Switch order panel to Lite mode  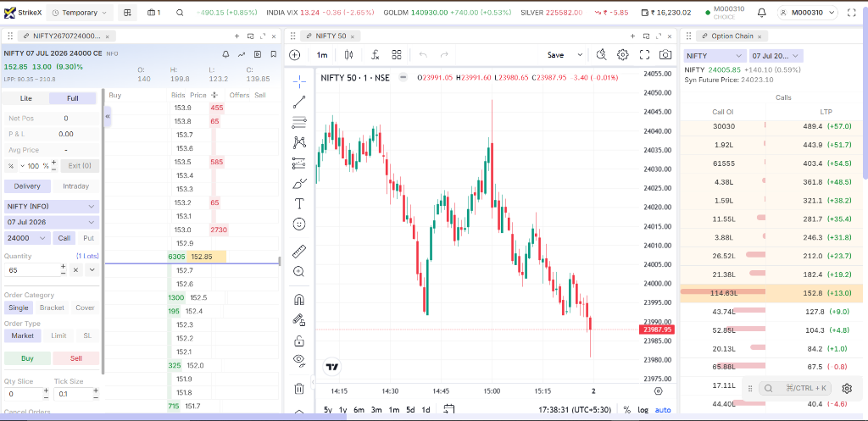[x=26, y=98]
